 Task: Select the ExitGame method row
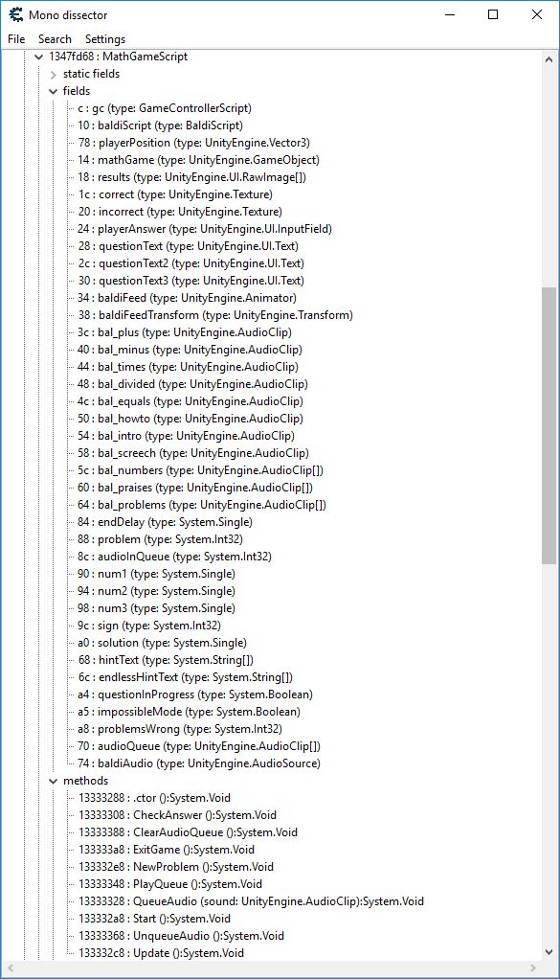pyautogui.click(x=167, y=850)
